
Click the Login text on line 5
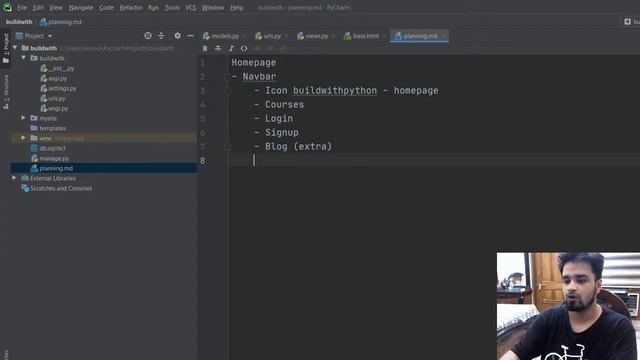click(279, 118)
